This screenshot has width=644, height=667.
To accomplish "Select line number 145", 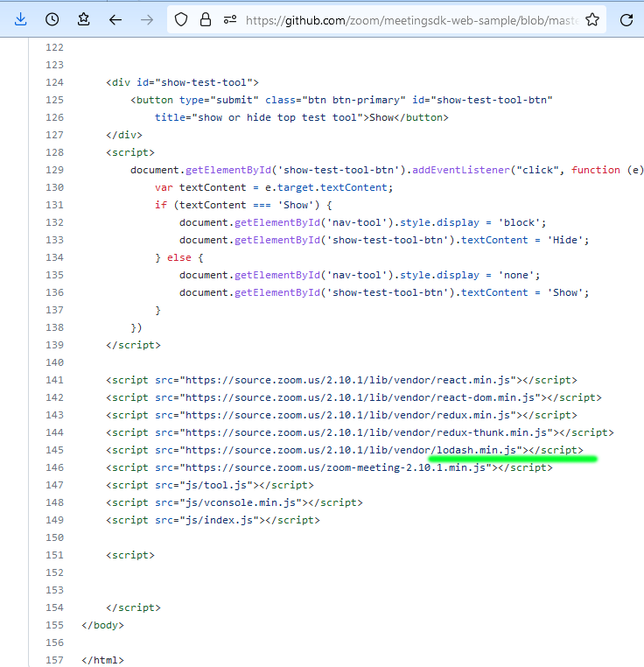I will pos(54,450).
